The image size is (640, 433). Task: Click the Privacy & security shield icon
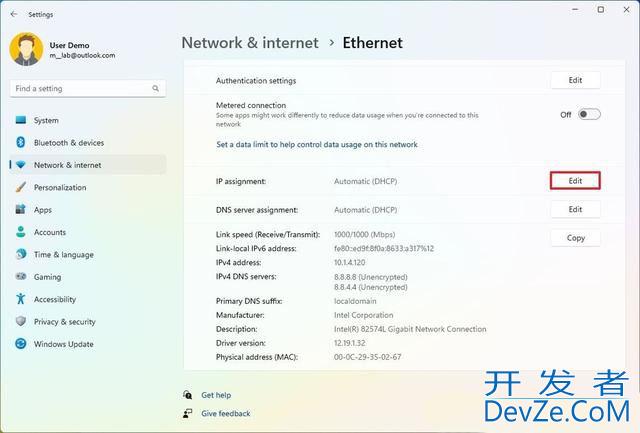[x=21, y=321]
